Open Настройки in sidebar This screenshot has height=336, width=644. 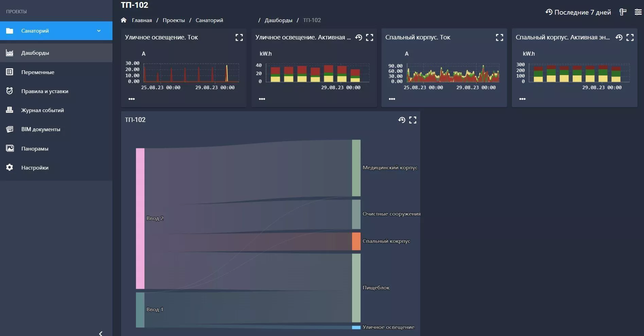pos(56,167)
